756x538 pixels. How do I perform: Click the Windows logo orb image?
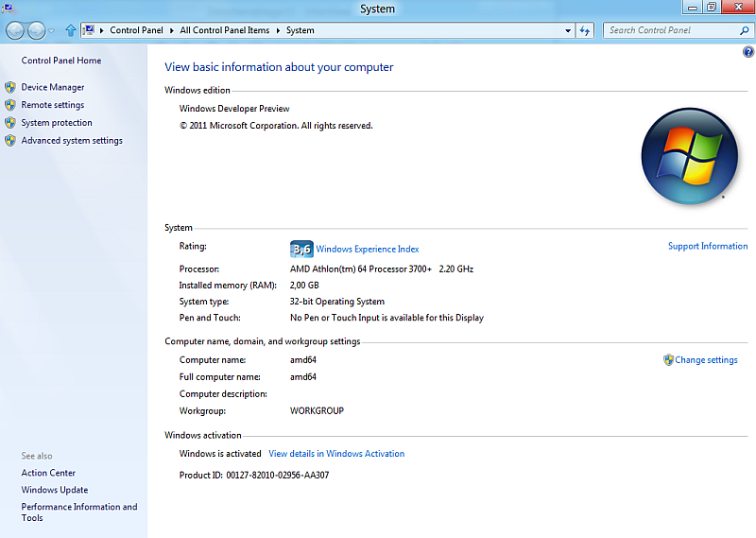click(690, 156)
